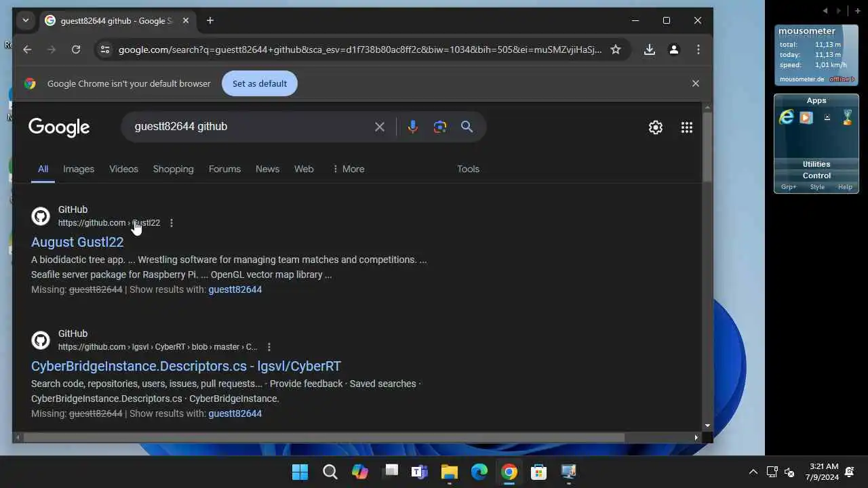Show results with guestt82644 under Gustl22 result
Image resolution: width=868 pixels, height=488 pixels.
click(235, 289)
